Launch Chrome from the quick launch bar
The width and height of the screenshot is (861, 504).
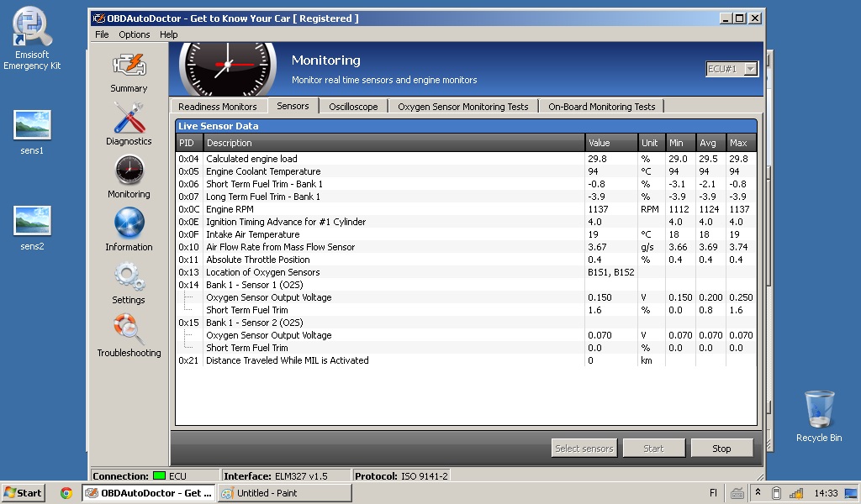click(x=66, y=493)
